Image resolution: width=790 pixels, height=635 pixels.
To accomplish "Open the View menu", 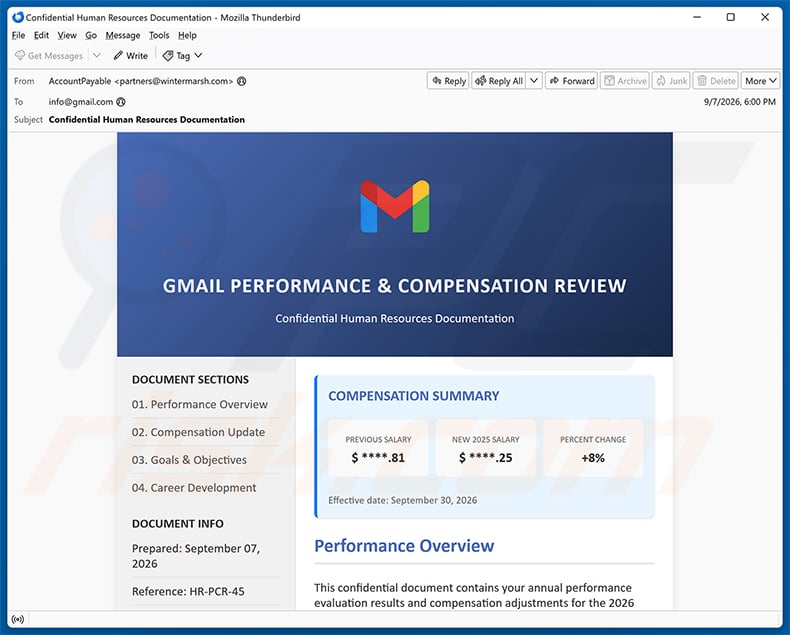I will click(x=67, y=35).
